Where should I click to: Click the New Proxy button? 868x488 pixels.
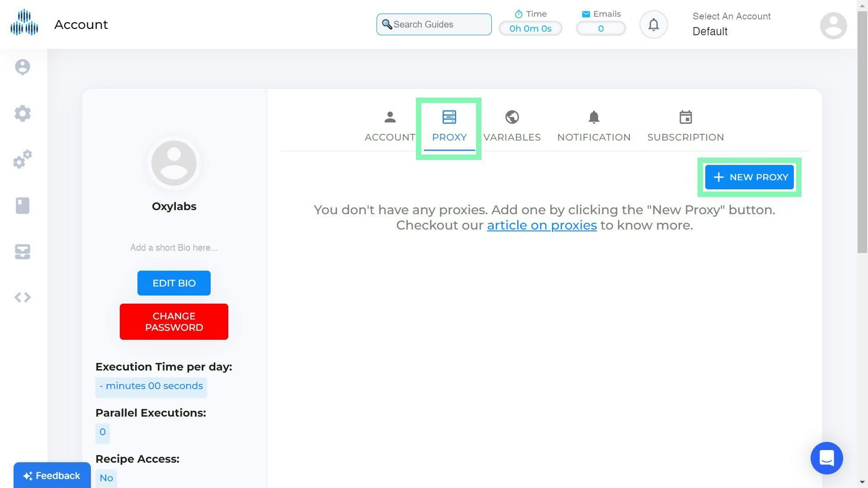(x=749, y=177)
